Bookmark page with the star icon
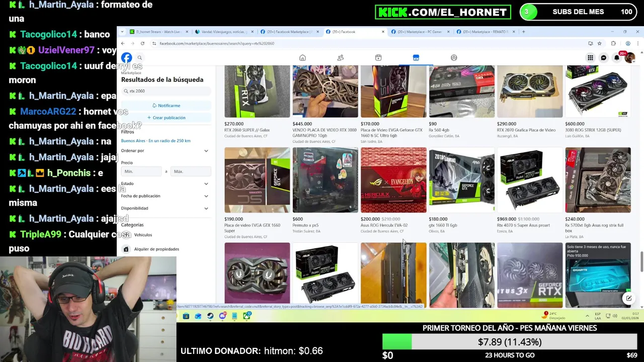Viewport: 644px width, 362px height. [599, 44]
